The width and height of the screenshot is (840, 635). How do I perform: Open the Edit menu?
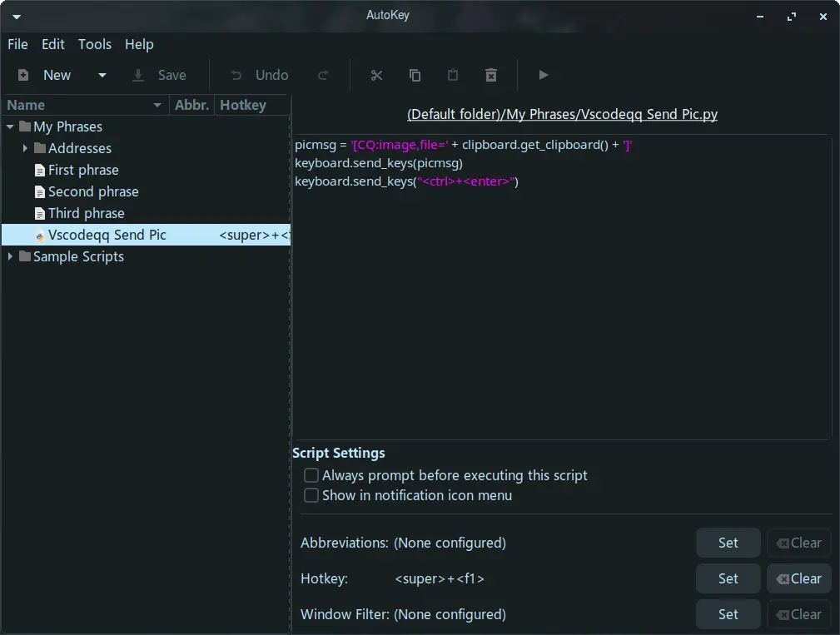point(53,44)
